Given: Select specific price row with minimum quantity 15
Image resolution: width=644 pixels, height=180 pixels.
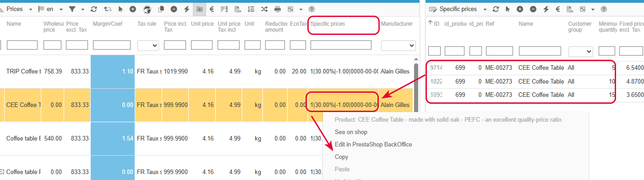Looking at the screenshot, I should 535,95.
